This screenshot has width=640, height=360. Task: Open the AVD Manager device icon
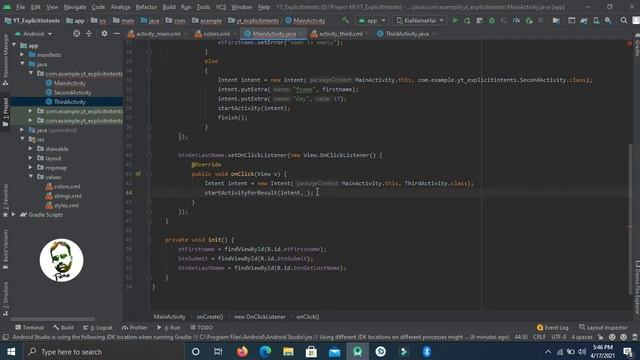point(596,20)
